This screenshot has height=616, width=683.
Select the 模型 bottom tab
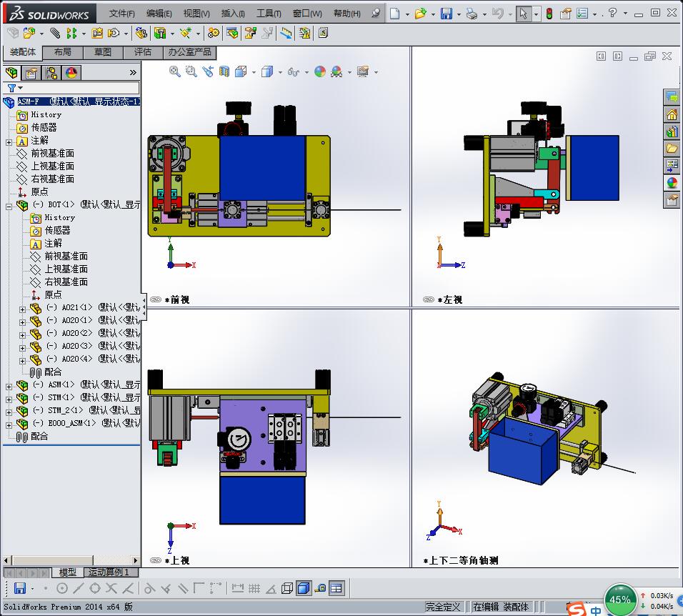tap(67, 572)
